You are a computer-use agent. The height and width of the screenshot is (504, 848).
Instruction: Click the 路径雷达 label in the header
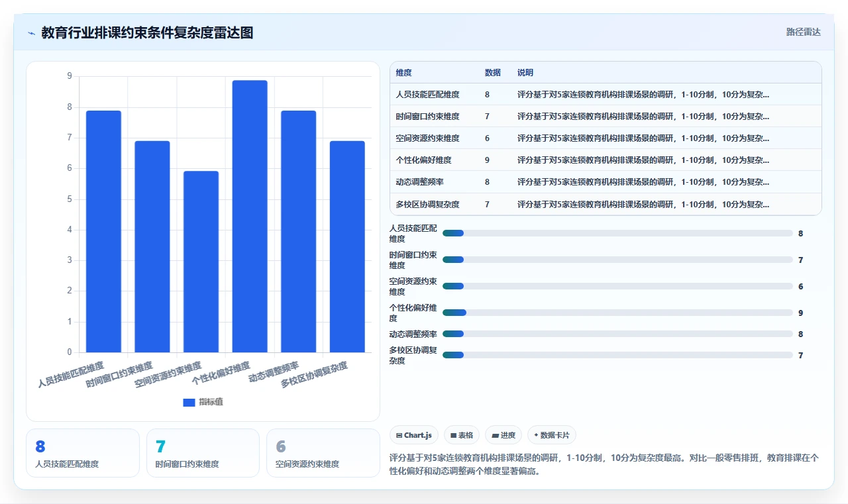[x=803, y=32]
